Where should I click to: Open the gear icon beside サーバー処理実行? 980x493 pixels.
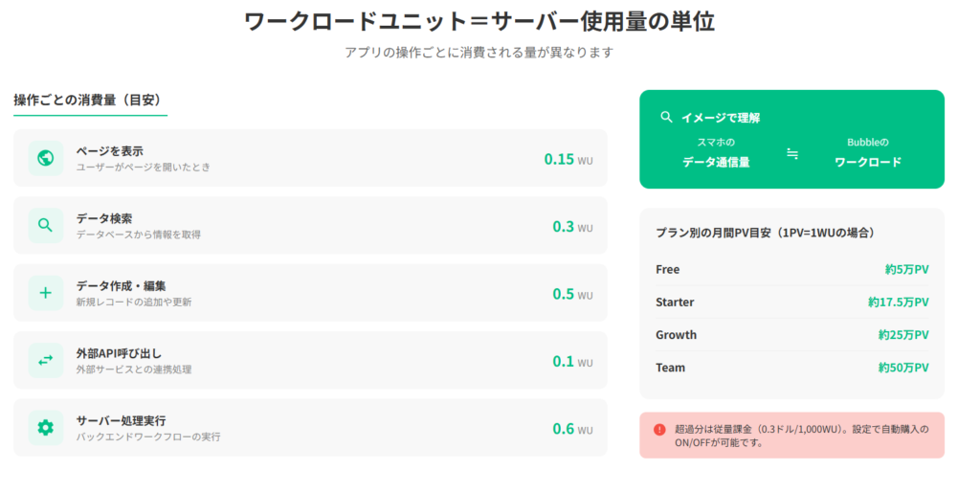(45, 428)
